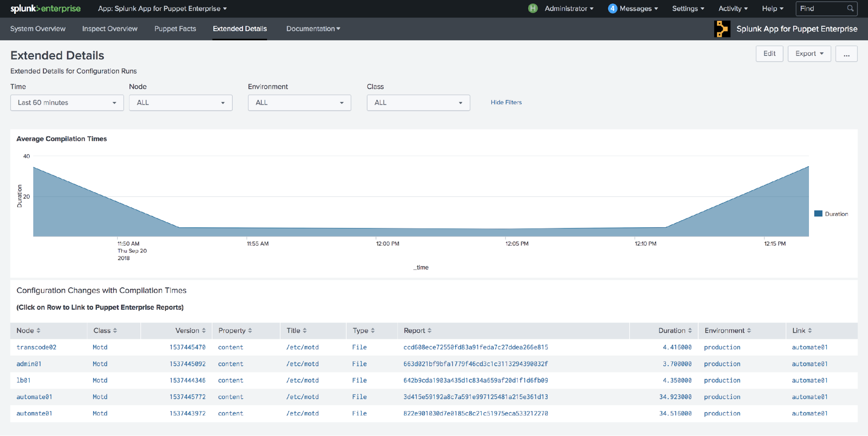Image resolution: width=868 pixels, height=436 pixels.
Task: Open the admin01 node row
Action: click(x=434, y=364)
